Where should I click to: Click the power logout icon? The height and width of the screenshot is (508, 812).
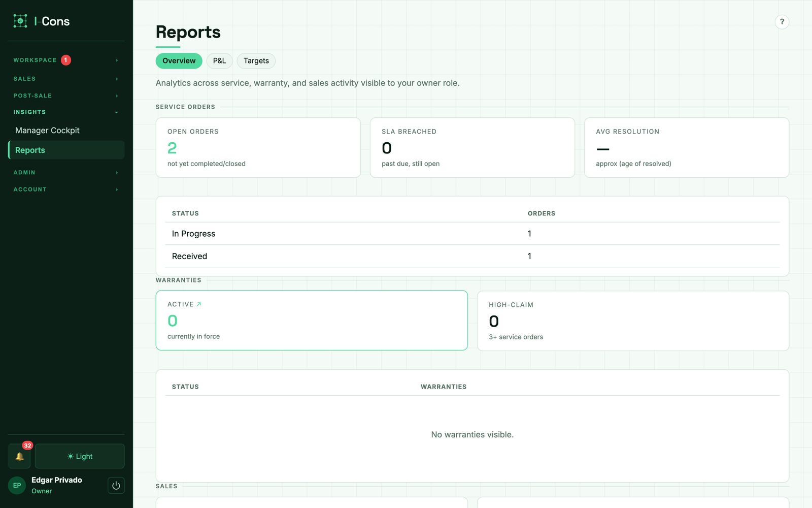(116, 485)
